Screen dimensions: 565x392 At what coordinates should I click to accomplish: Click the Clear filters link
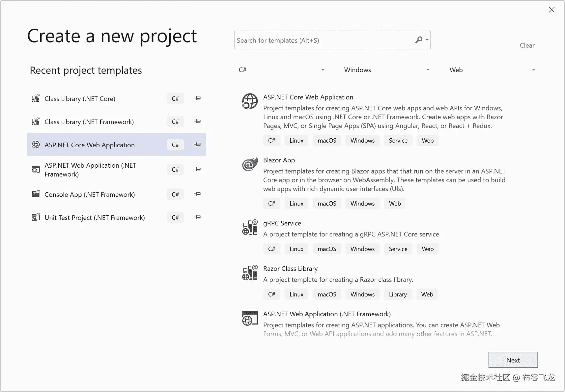click(527, 45)
